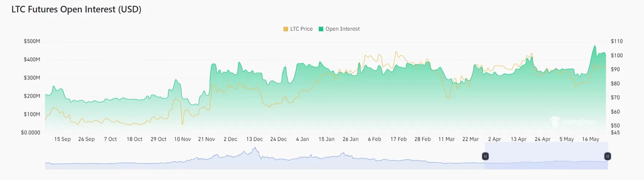644x180 pixels.
Task: Click the 16 May date label
Action: (x=590, y=139)
